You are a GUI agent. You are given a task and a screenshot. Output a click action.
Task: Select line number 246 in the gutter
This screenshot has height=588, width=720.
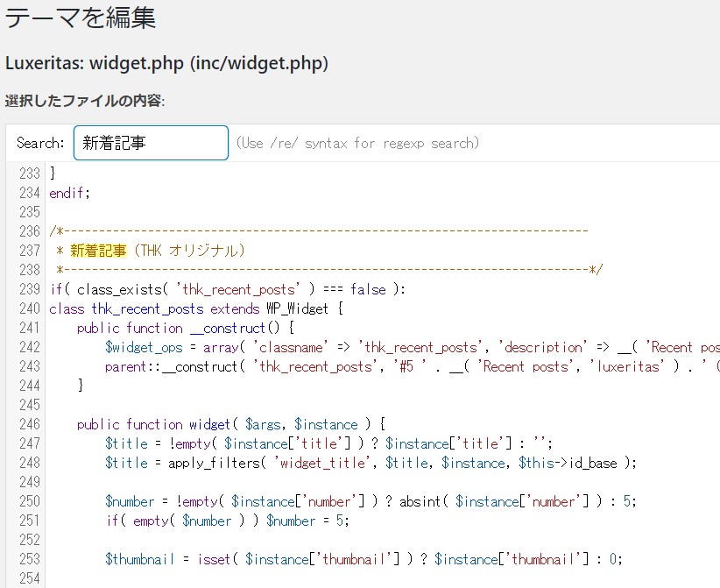30,424
